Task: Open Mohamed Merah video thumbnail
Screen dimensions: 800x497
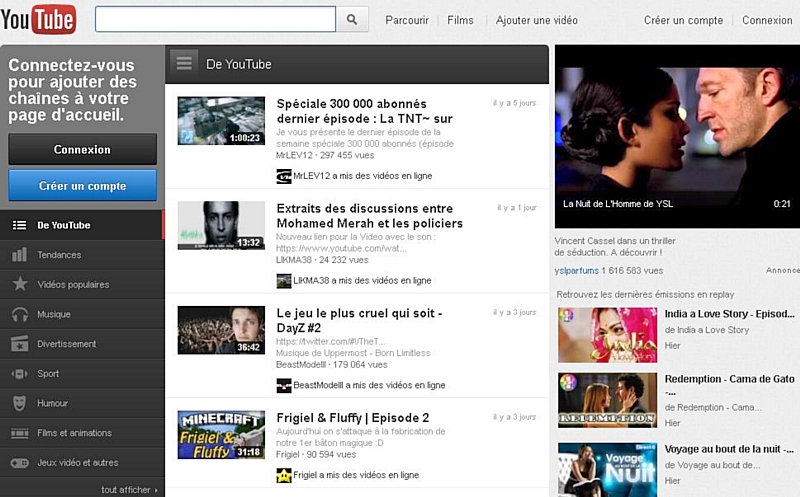Action: click(221, 226)
